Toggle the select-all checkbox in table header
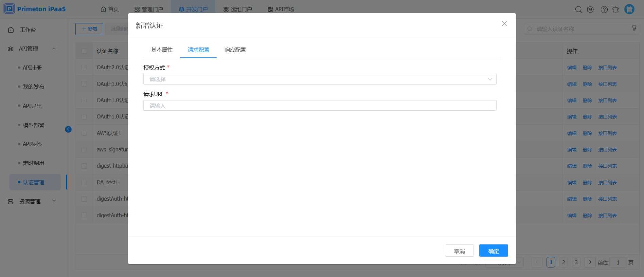 [84, 51]
